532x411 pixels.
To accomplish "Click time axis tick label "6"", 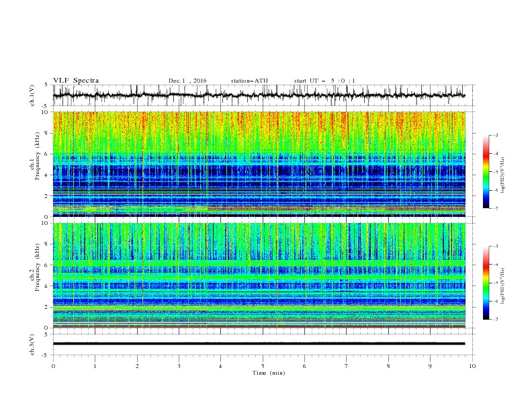I will 304,366.
